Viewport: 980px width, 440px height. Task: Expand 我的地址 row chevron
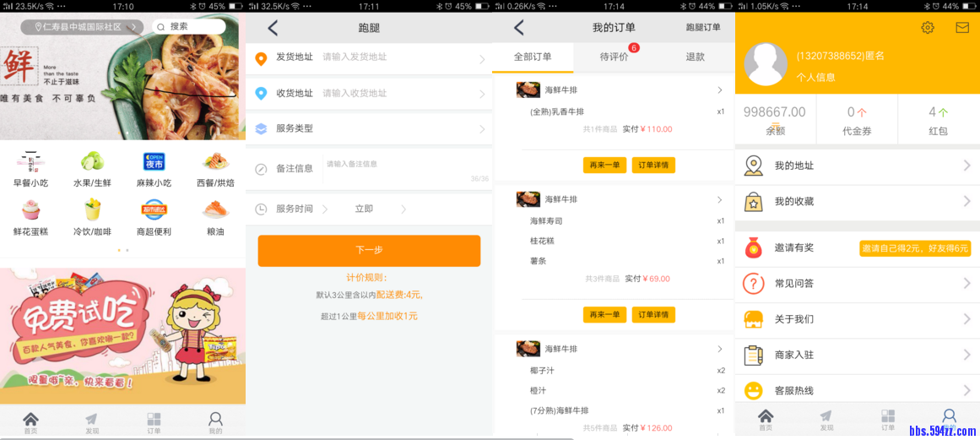(x=966, y=166)
